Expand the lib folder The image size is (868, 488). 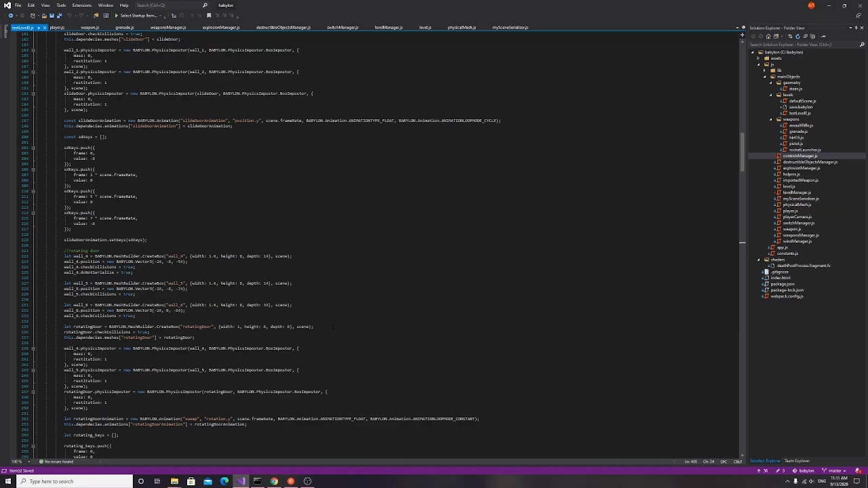[x=766, y=70]
